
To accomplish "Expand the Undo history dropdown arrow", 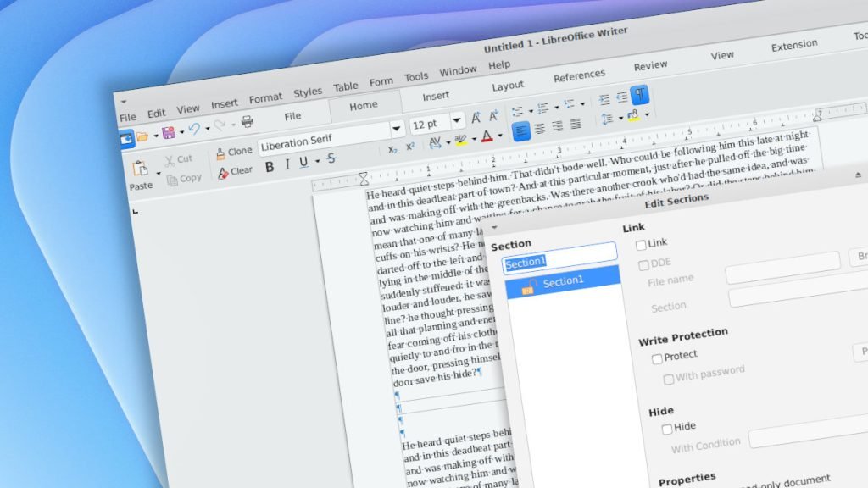I will (x=208, y=129).
